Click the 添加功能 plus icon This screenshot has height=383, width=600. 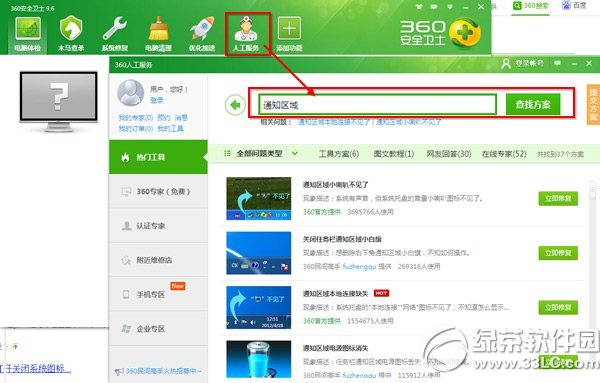tap(289, 33)
